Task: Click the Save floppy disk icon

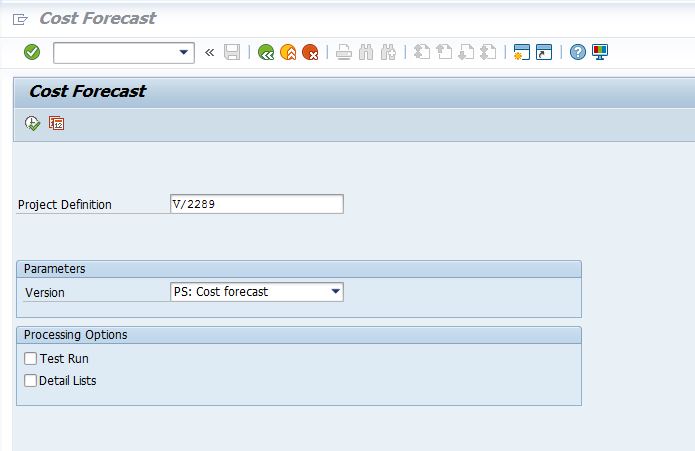Action: [x=232, y=52]
